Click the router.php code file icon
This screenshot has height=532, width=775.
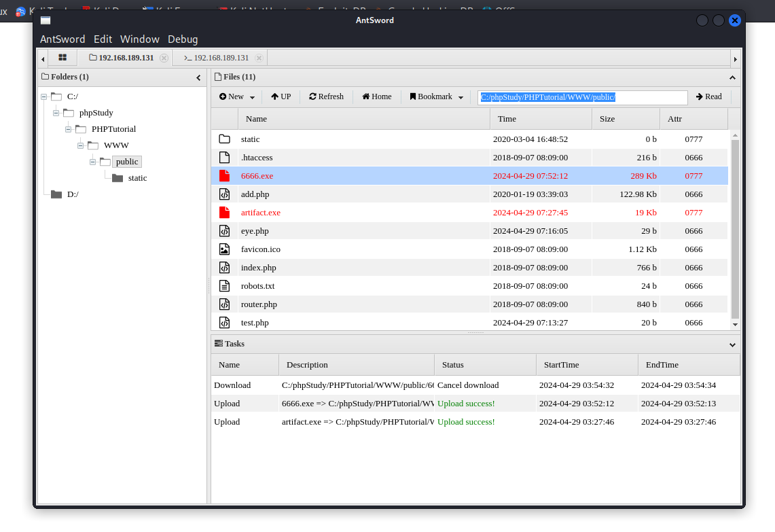224,304
